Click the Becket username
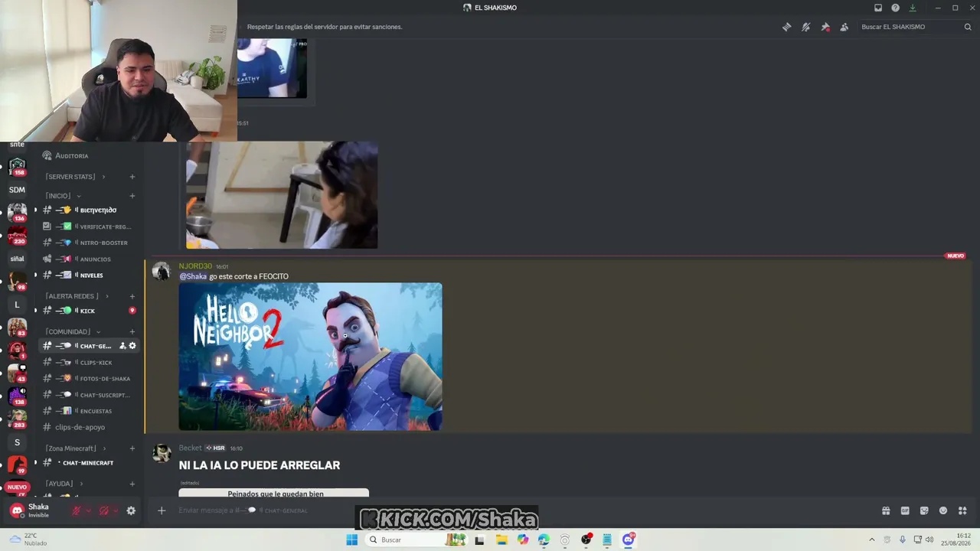This screenshot has height=551, width=980. tap(190, 448)
